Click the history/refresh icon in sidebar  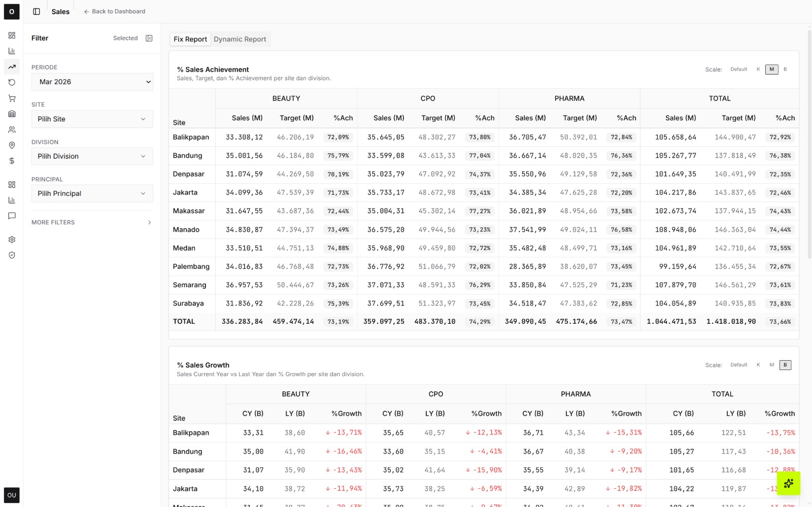tap(12, 82)
